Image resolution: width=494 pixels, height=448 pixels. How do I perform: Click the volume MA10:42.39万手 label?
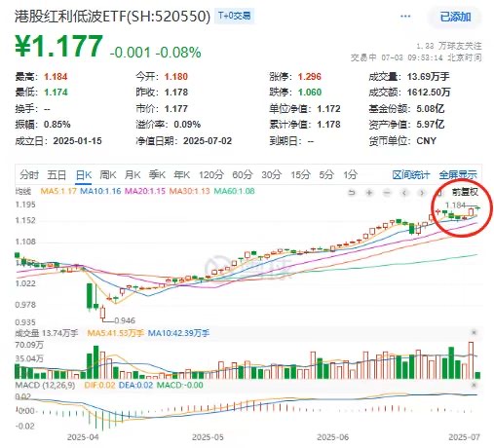(x=178, y=333)
